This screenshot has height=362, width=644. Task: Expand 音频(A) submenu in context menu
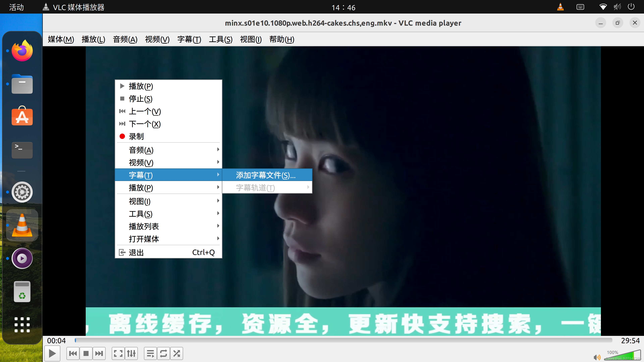coord(169,150)
